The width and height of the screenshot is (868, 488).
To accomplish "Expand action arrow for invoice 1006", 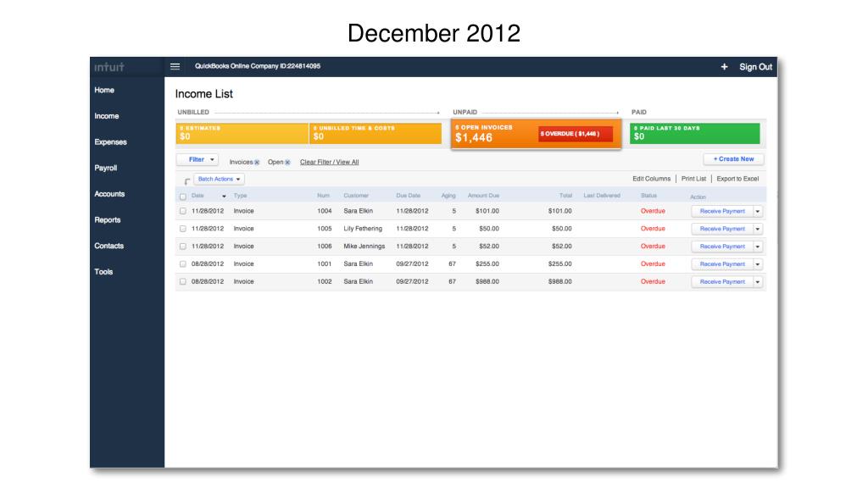I will pos(758,247).
